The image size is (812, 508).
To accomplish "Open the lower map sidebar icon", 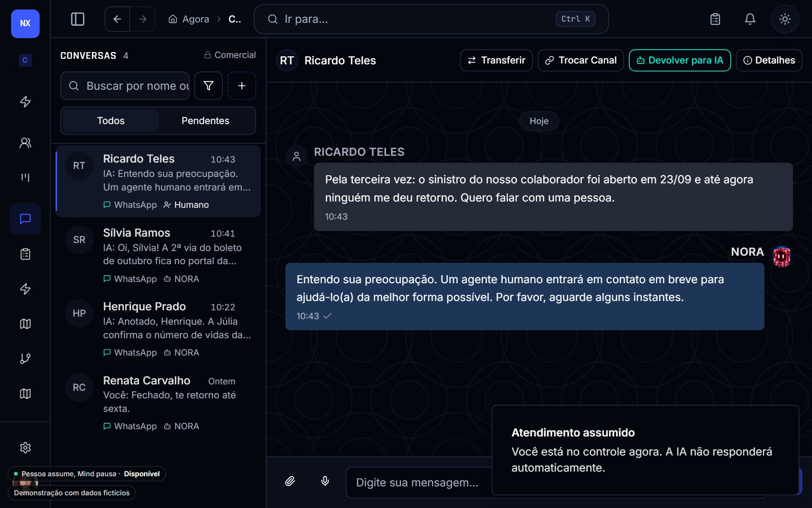I will tap(25, 394).
